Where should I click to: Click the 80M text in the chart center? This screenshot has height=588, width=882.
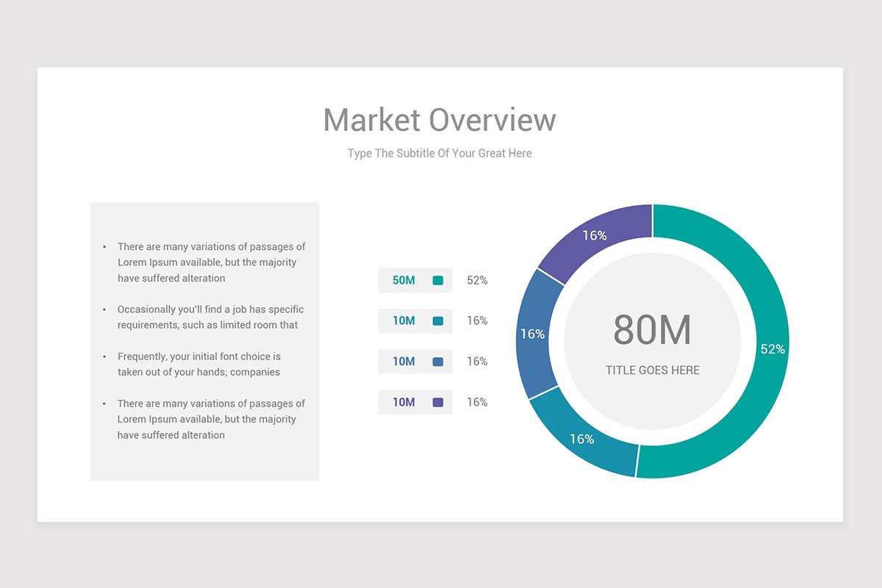coord(653,332)
